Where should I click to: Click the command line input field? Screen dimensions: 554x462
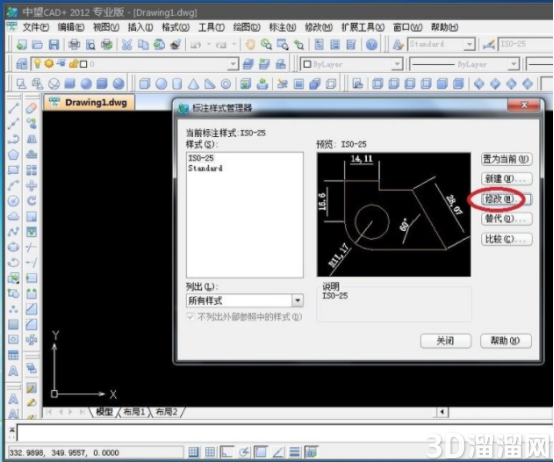click(x=284, y=433)
